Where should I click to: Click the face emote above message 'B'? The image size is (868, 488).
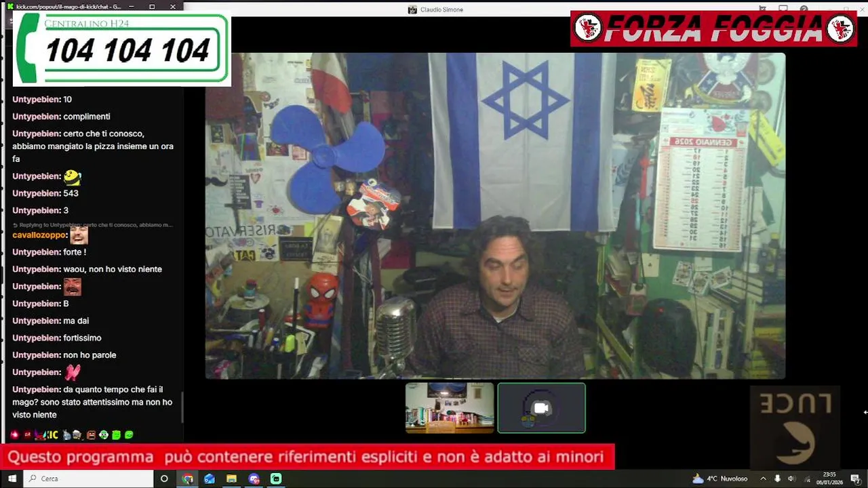click(73, 286)
